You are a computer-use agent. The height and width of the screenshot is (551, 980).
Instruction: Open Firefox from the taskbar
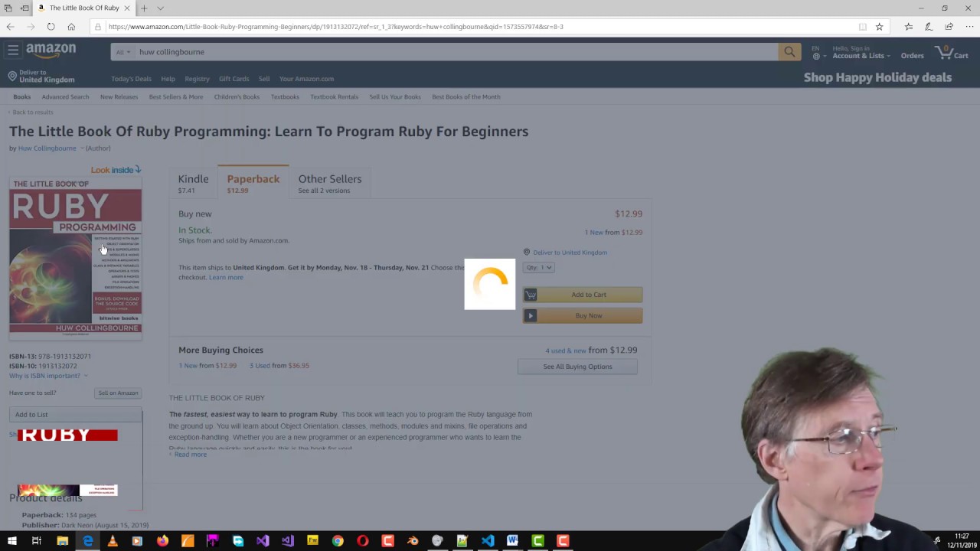tap(162, 541)
